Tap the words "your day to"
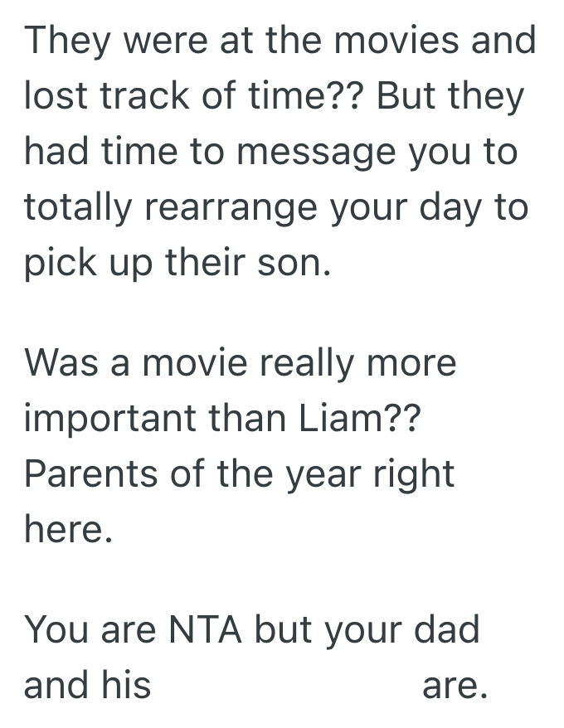 430,207
